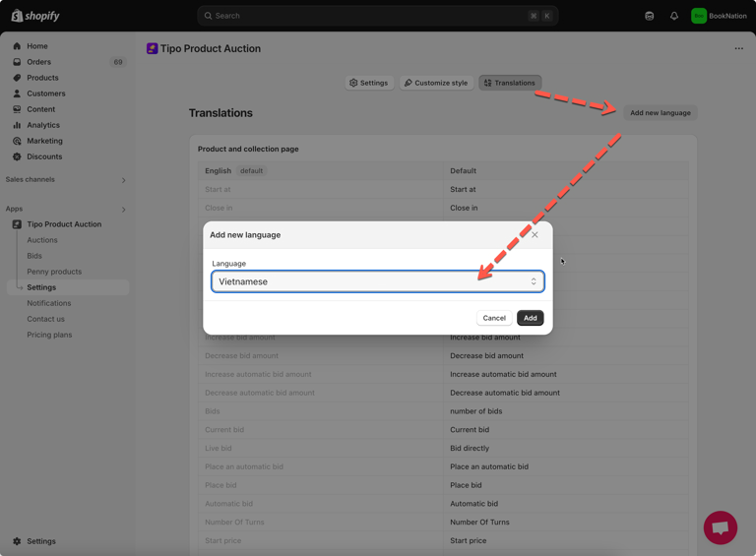Click the Add new language button
Screen dimensions: 756x556
coord(660,113)
